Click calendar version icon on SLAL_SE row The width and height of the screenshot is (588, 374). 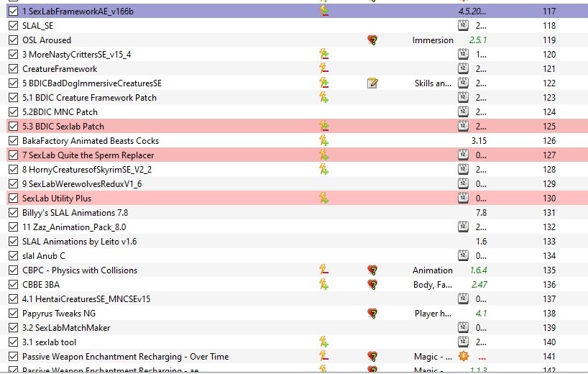463,25
